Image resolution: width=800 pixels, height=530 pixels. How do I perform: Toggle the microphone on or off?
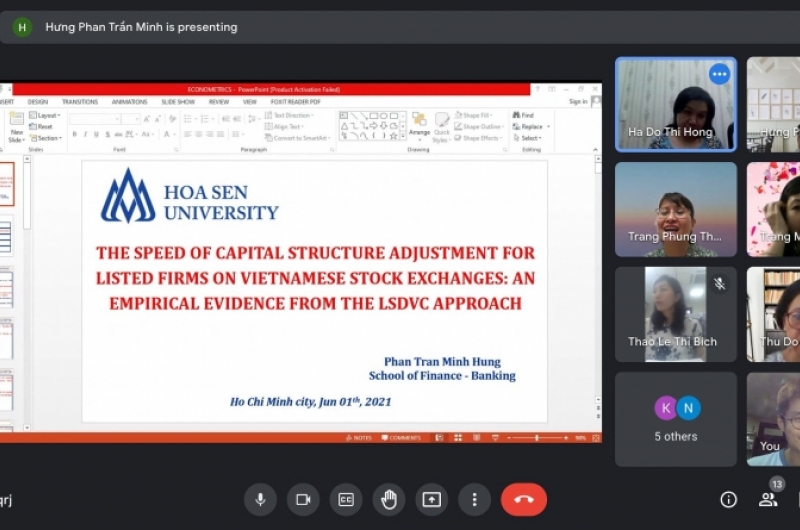[x=260, y=499]
